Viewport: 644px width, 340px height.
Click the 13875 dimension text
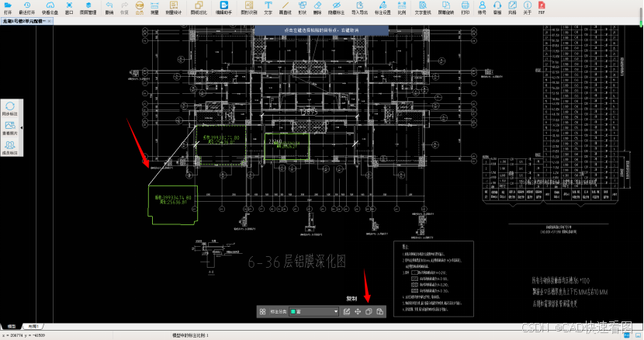pyautogui.click(x=309, y=112)
